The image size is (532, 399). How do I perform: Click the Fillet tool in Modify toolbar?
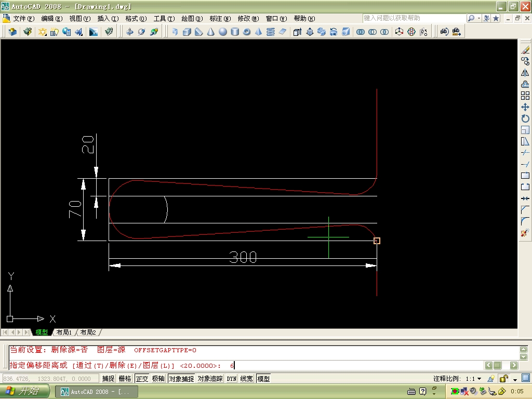tap(525, 221)
